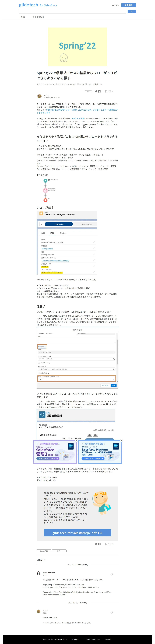155x644 pixels.
Task: Click the Spring'22 hero banner image
Action: point(77,47)
